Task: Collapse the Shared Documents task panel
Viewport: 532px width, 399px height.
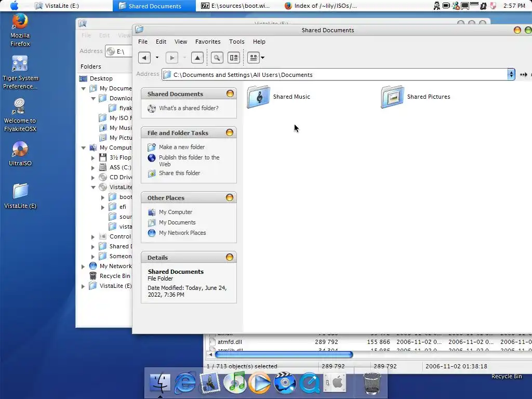Action: pos(230,94)
